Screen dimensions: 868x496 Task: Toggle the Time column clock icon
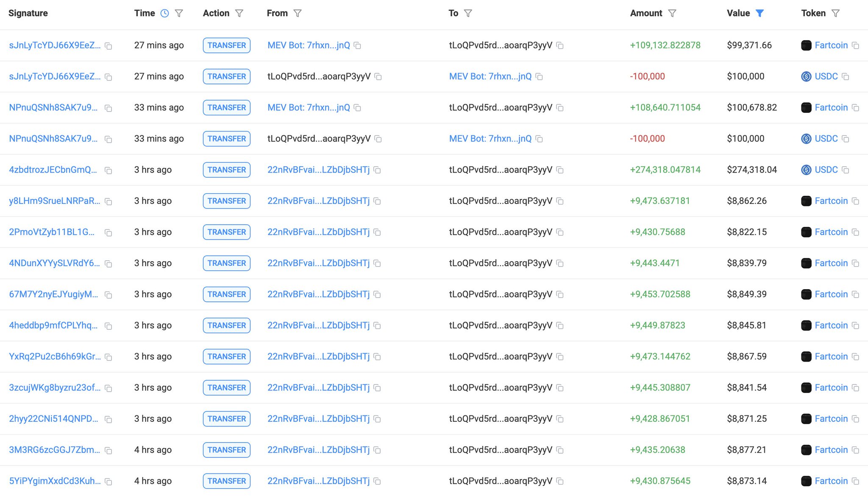click(164, 13)
